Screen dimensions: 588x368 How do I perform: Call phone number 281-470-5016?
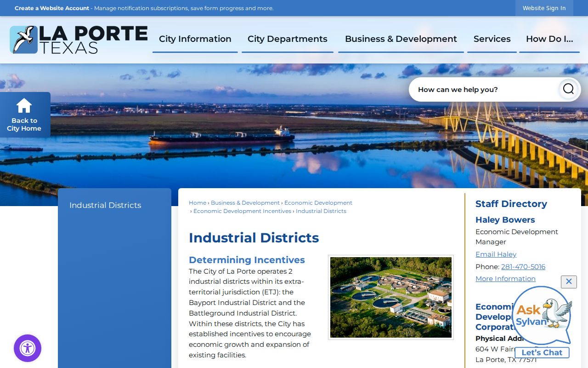coord(523,267)
